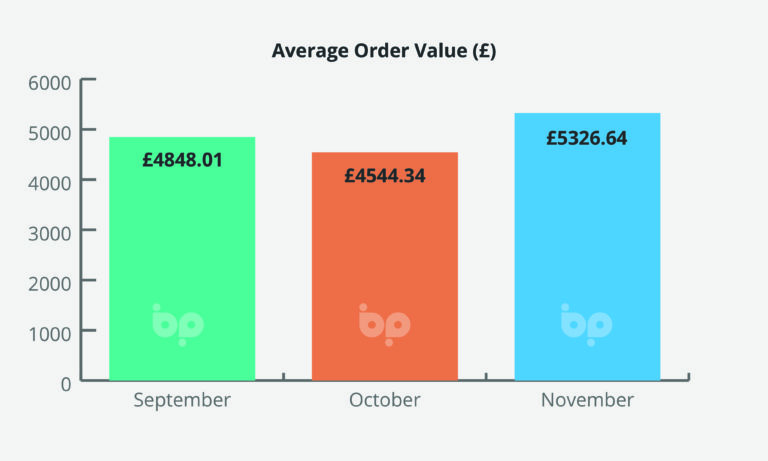
Task: Click the £4544.34 value label
Action: pyautogui.click(x=385, y=176)
